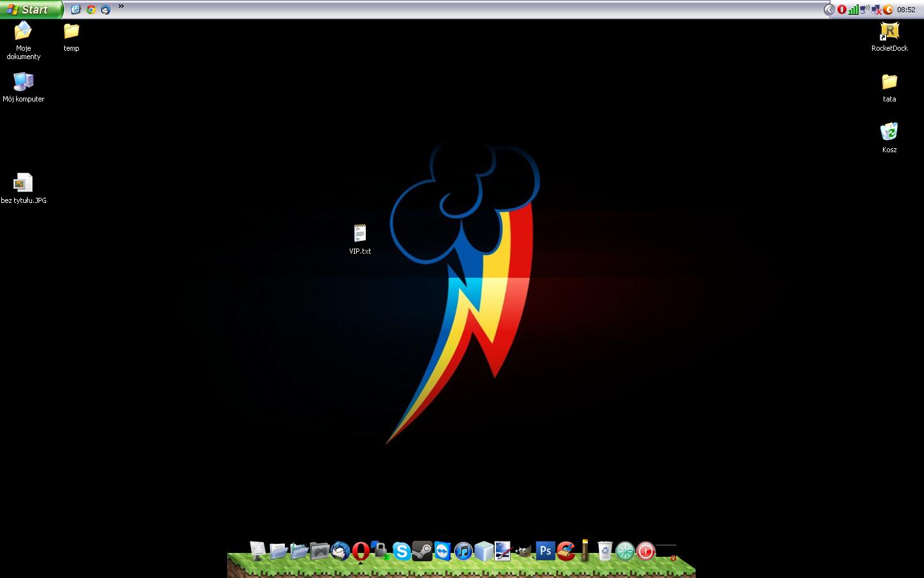Click the taskbar clock
Screen dimensions: 924x578
pos(906,10)
